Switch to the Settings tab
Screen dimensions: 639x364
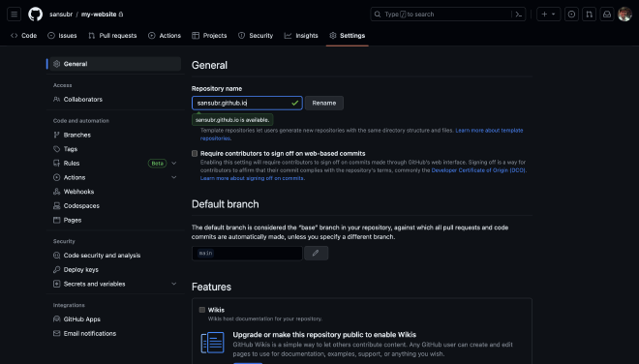(348, 36)
